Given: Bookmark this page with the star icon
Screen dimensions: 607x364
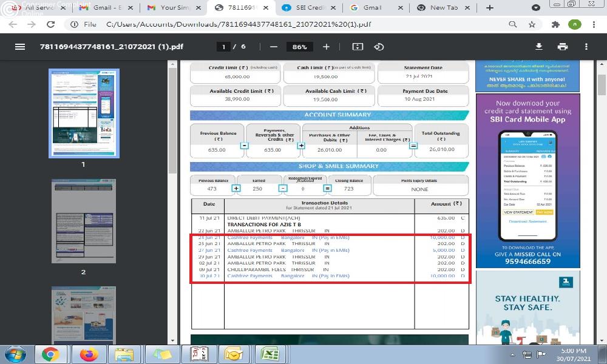Looking at the screenshot, I should 532,25.
